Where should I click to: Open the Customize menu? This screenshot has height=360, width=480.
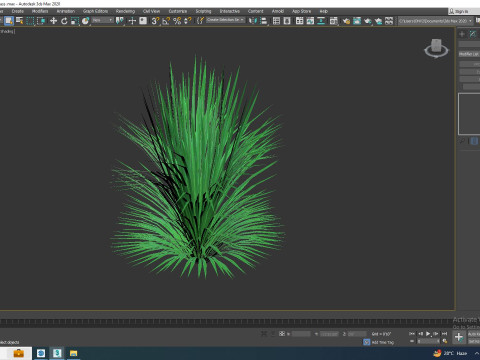coord(178,11)
